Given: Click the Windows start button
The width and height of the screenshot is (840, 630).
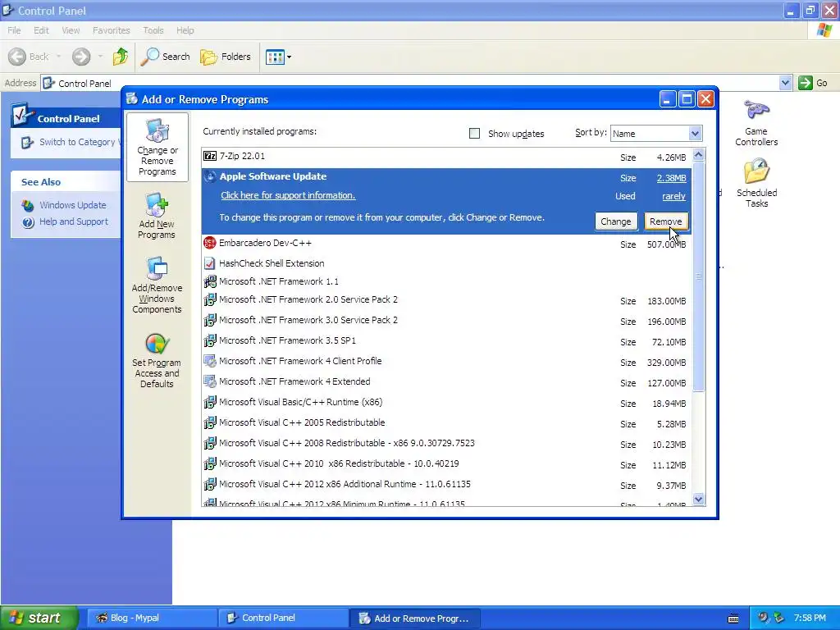Looking at the screenshot, I should click(x=39, y=618).
